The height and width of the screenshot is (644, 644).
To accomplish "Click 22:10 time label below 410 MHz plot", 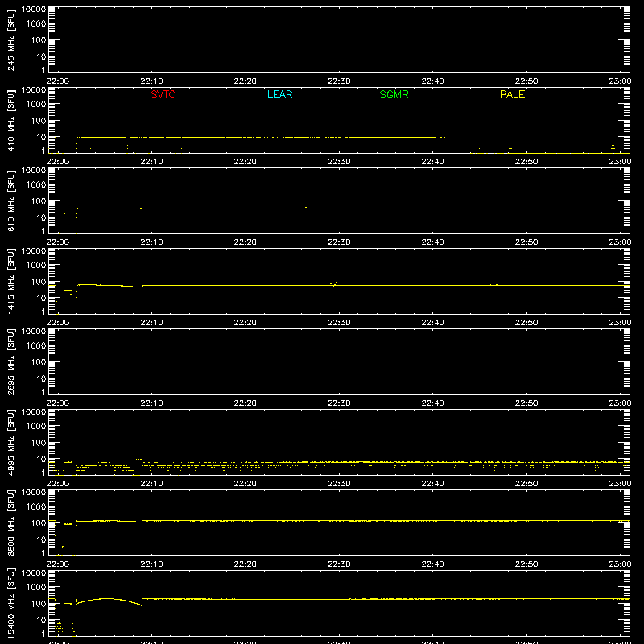I will (x=151, y=162).
